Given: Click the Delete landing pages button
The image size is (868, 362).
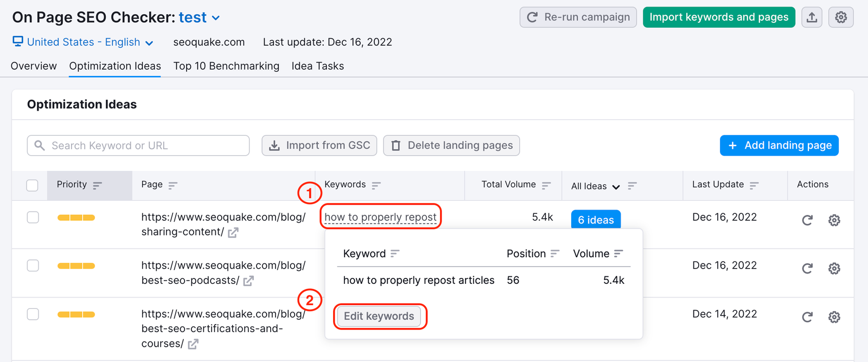Looking at the screenshot, I should [x=451, y=145].
